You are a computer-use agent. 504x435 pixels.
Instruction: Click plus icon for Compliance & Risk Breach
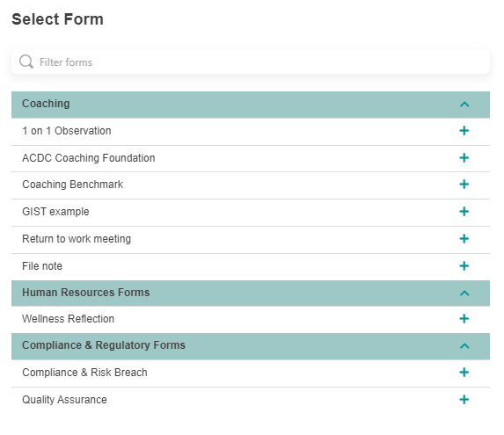click(x=464, y=372)
